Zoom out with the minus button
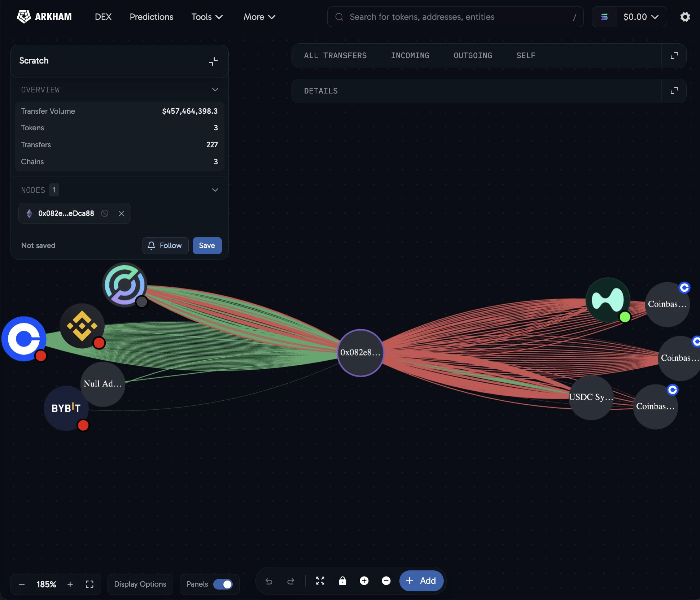 click(22, 584)
